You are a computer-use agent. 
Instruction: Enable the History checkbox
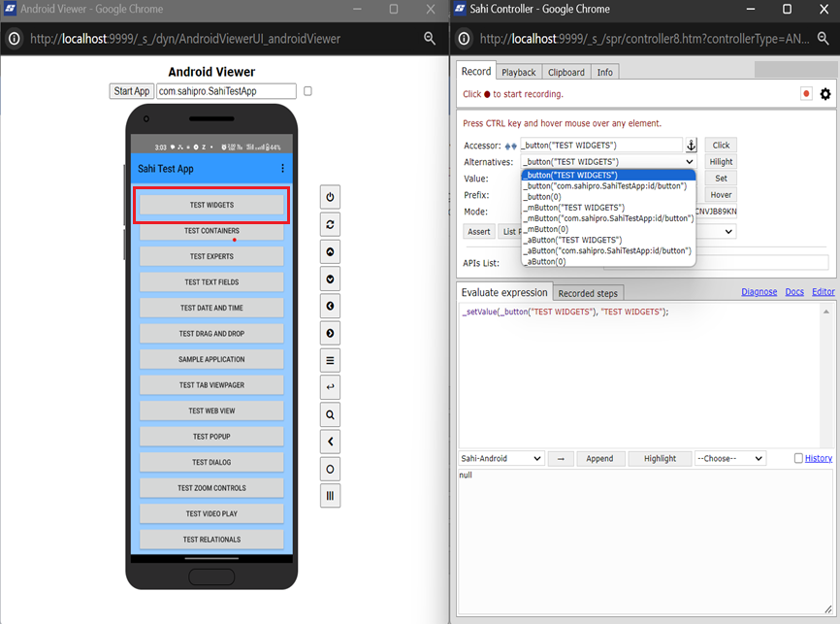[798, 458]
